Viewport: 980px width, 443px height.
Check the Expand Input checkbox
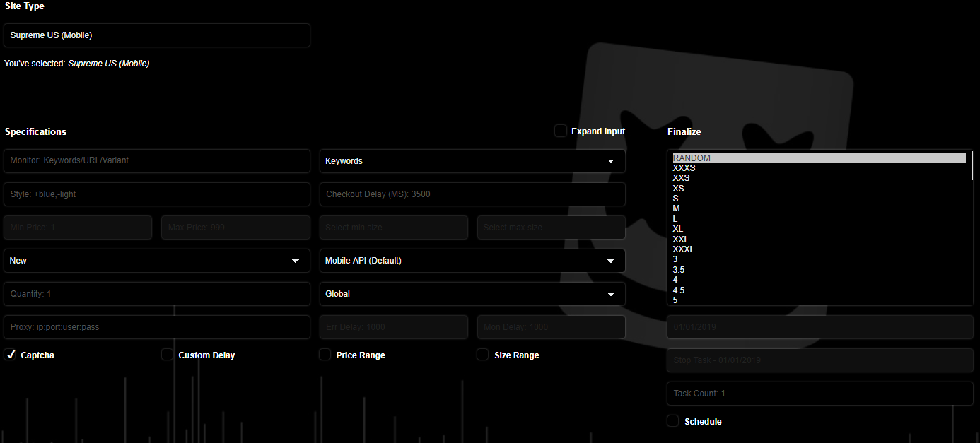point(561,131)
